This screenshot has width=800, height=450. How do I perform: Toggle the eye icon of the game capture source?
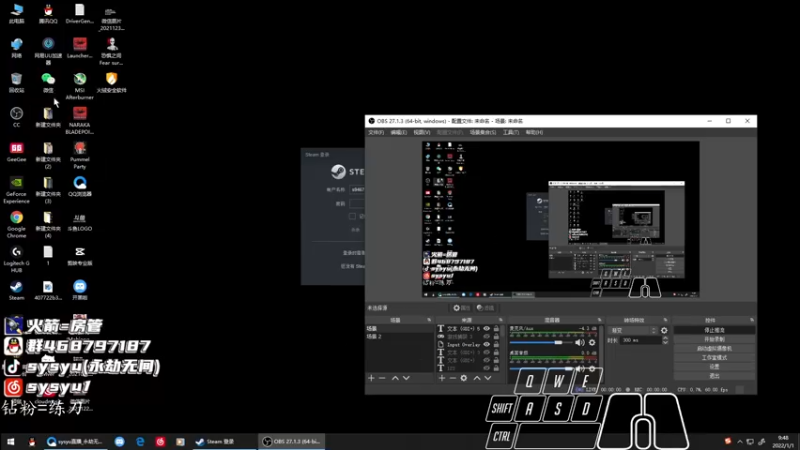[487, 336]
